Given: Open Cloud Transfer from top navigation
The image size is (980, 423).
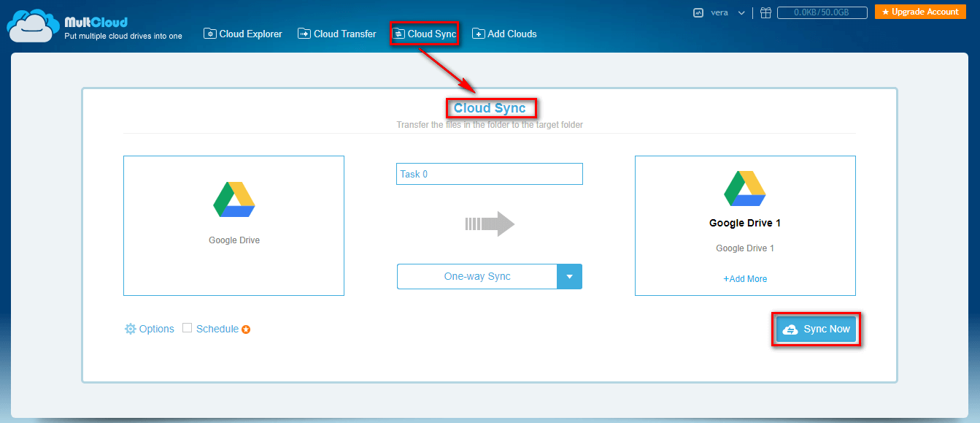Looking at the screenshot, I should [x=337, y=34].
